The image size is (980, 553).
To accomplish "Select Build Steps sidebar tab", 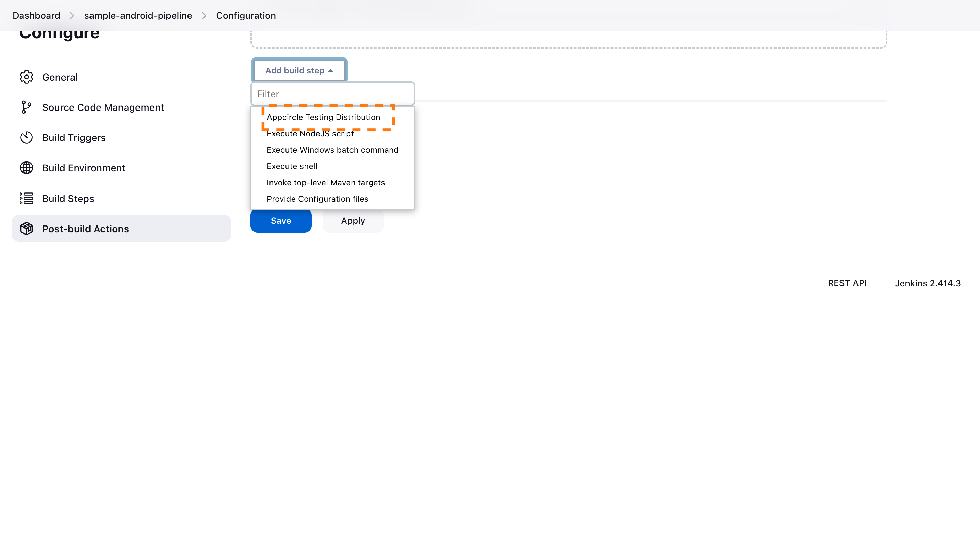I will [68, 198].
